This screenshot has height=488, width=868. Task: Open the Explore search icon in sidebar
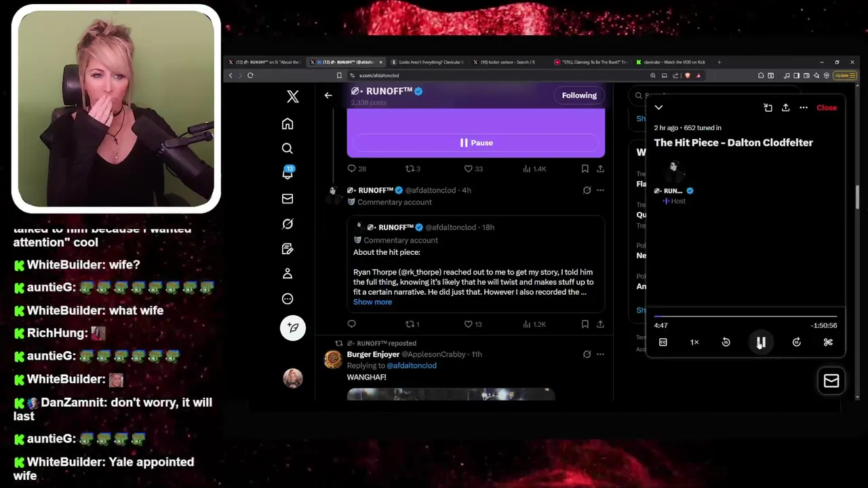[288, 148]
